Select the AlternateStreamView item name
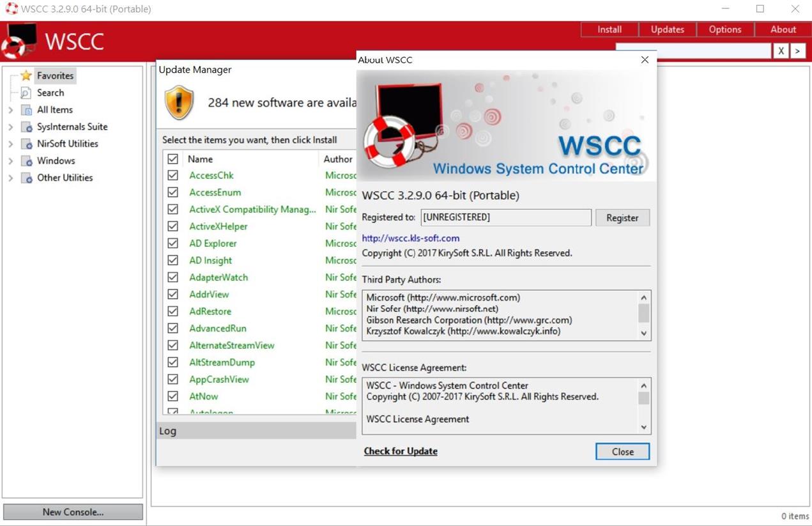This screenshot has height=526, width=812. click(232, 345)
